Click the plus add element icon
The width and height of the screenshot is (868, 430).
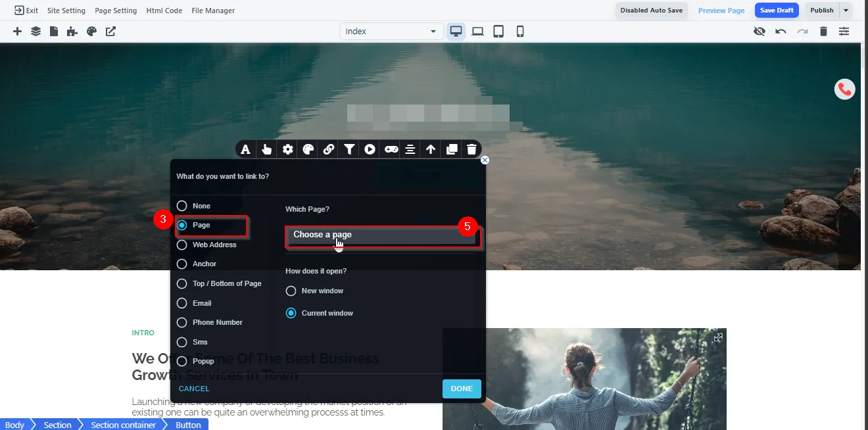17,31
